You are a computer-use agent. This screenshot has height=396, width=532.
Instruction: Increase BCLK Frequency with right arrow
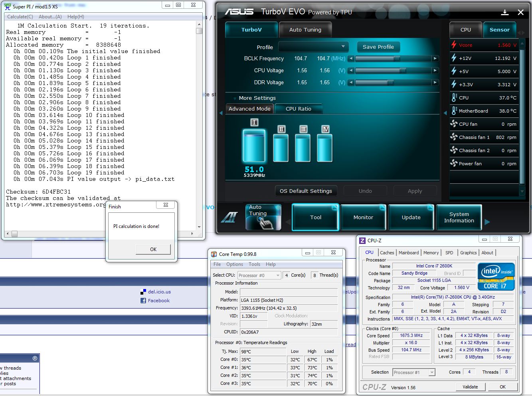[435, 58]
